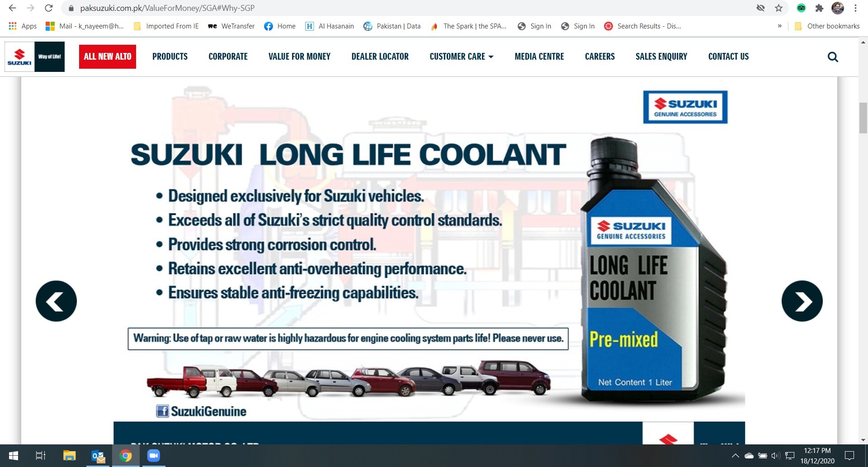Viewport: 868px width, 467px height.
Task: Open the Products menu
Action: [x=170, y=57]
